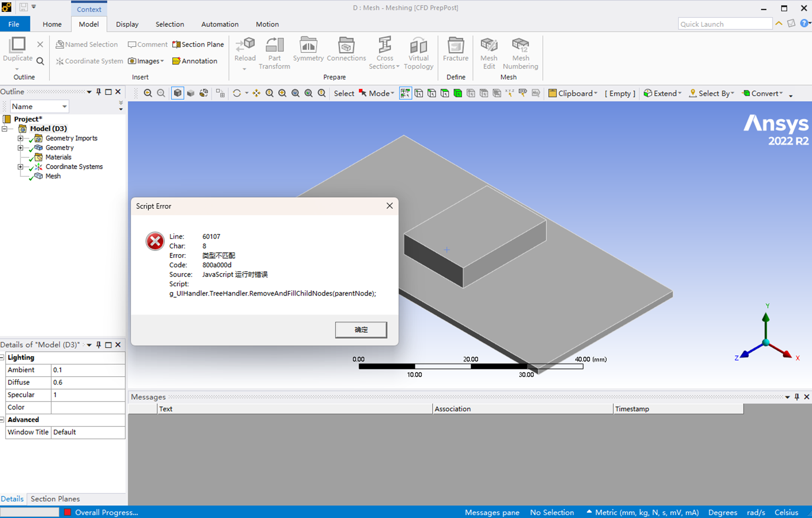Image resolution: width=812 pixels, height=518 pixels.
Task: Switch to the Section Planes tab
Action: click(x=55, y=499)
